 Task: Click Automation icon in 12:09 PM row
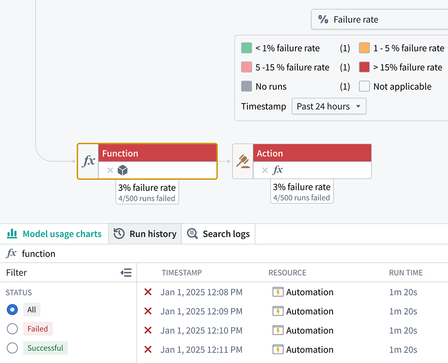(278, 311)
